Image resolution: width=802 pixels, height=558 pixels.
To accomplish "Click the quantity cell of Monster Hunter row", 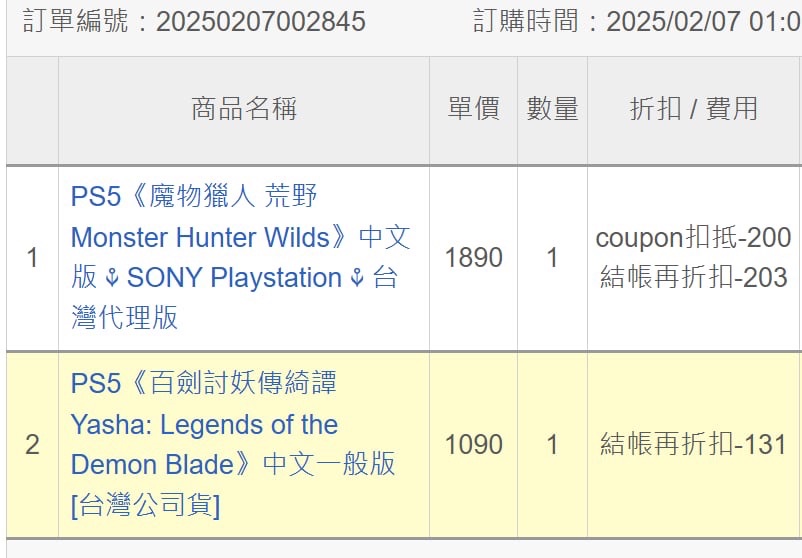I will (552, 257).
